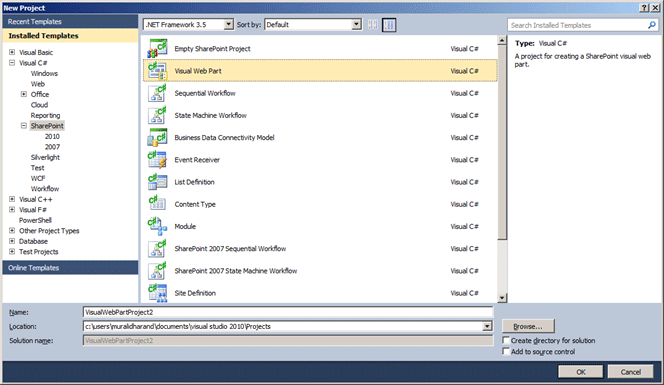The height and width of the screenshot is (385, 664).
Task: Select the Installed Templates section
Action: click(x=70, y=36)
